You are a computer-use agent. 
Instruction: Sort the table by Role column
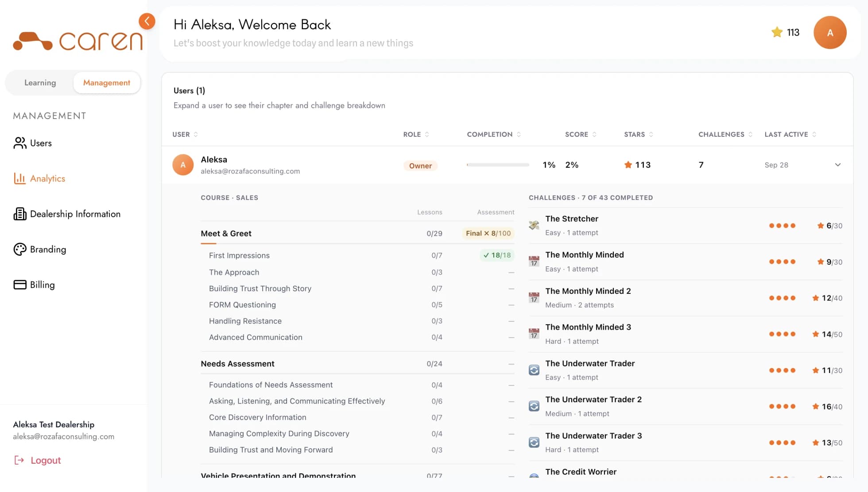[416, 134]
